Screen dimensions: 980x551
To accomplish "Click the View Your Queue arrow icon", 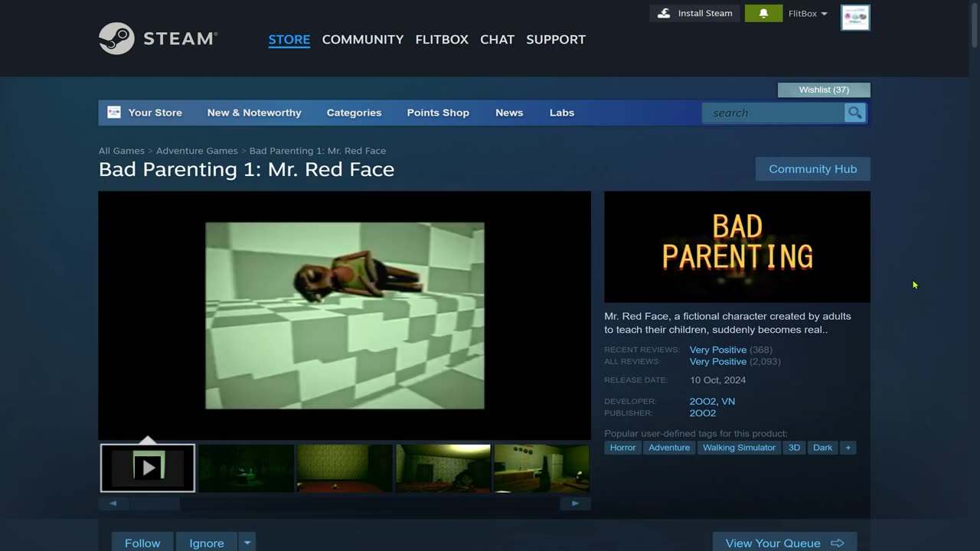I will (x=838, y=543).
